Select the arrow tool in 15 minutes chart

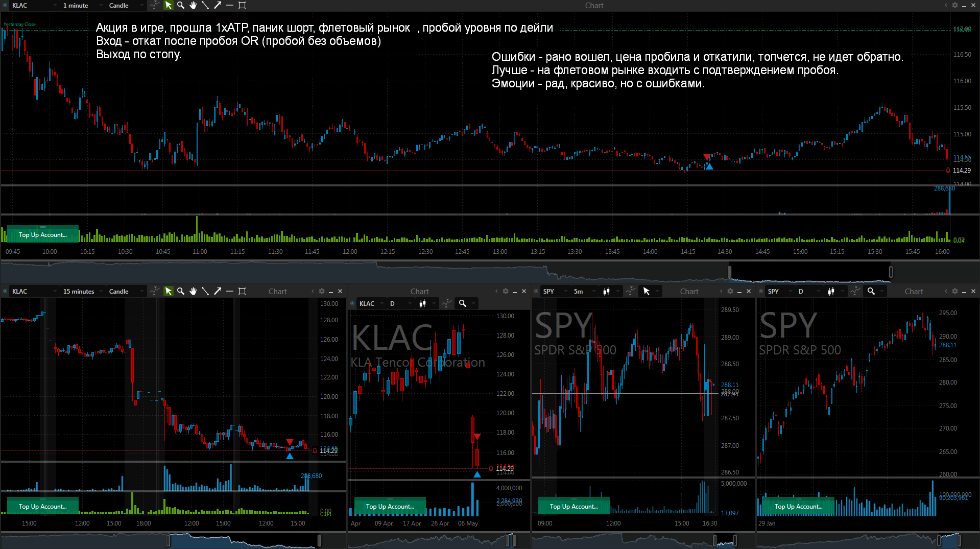(x=218, y=291)
